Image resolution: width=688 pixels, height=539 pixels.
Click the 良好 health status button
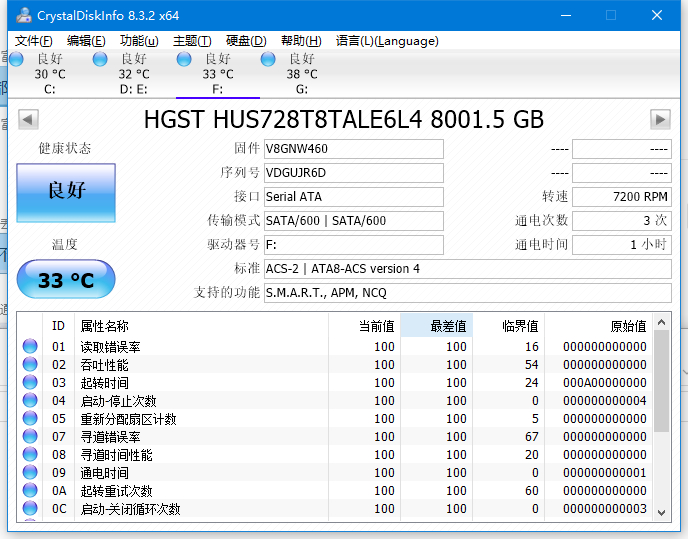click(66, 193)
